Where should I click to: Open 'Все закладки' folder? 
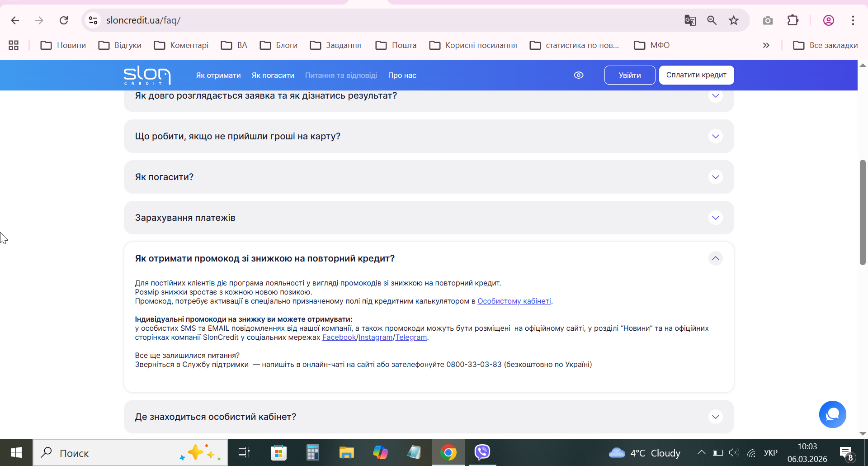(826, 45)
